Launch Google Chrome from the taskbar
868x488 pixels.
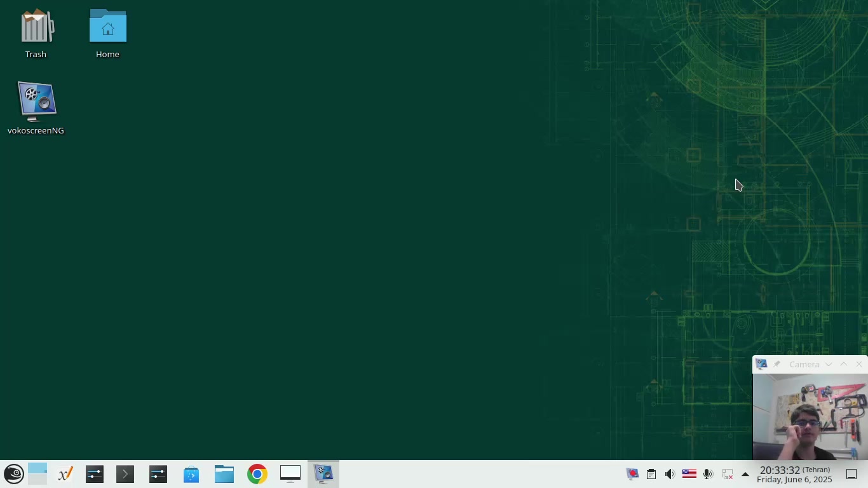point(257,474)
